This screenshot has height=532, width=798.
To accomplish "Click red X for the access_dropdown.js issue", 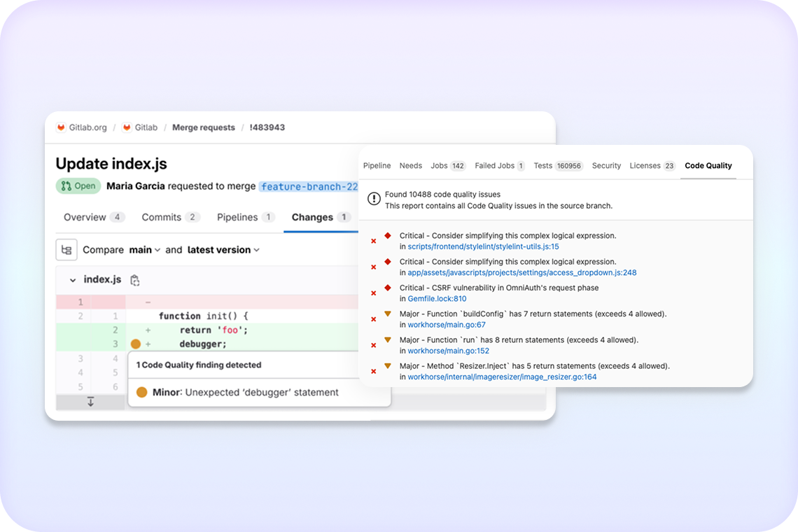I will [374, 267].
